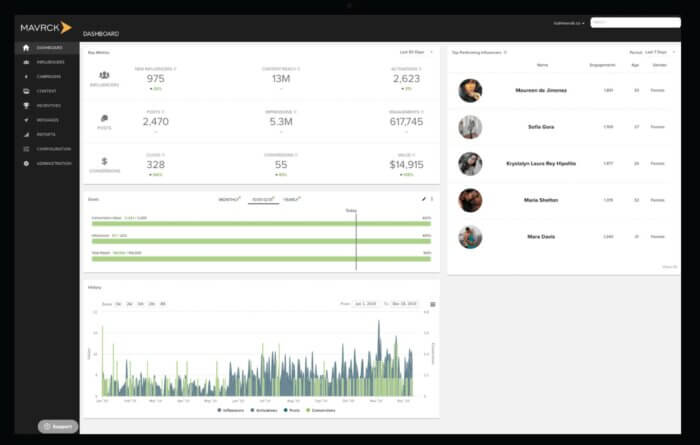Screen dimensions: 700x445
Task: Switch Goals to the Monthly tab
Action: click(230, 199)
